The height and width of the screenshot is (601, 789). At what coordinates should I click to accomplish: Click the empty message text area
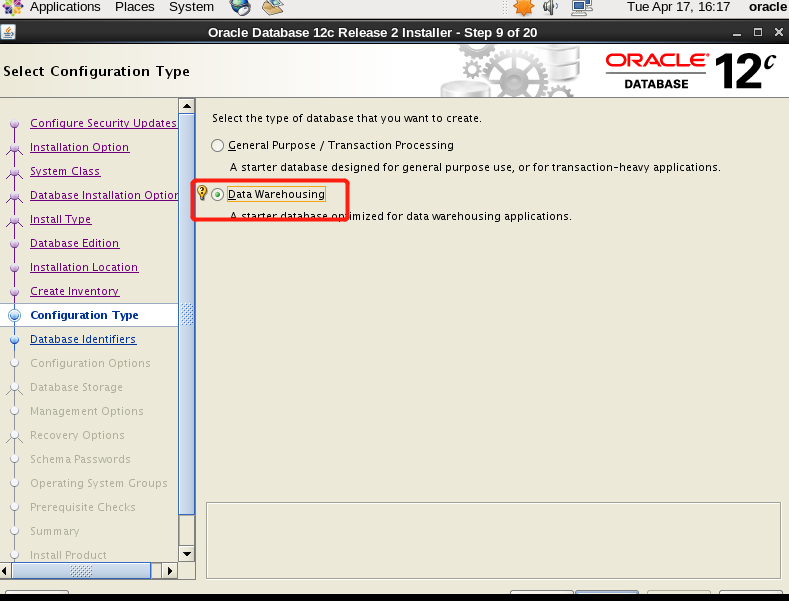tap(493, 541)
